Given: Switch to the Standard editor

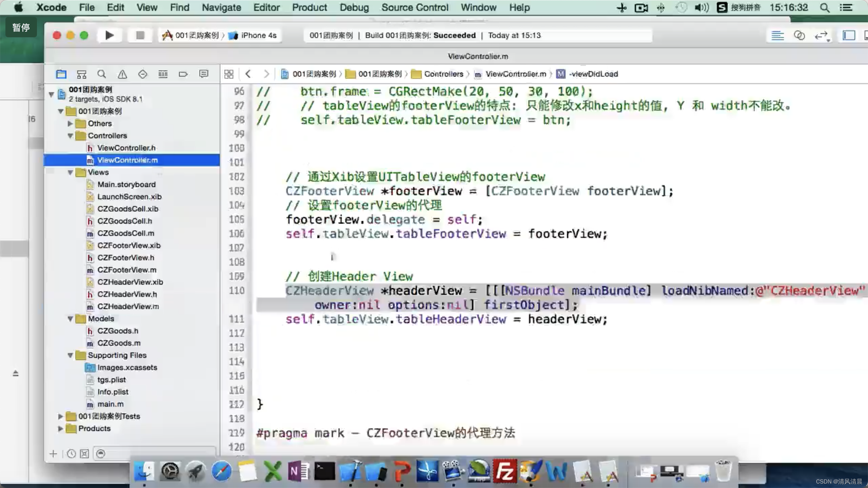Looking at the screenshot, I should (777, 35).
